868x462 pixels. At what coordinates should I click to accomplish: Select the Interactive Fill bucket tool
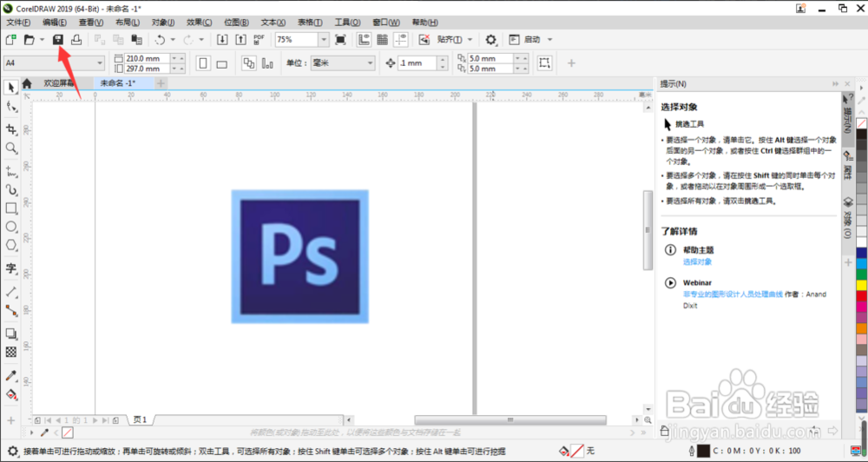(11, 394)
